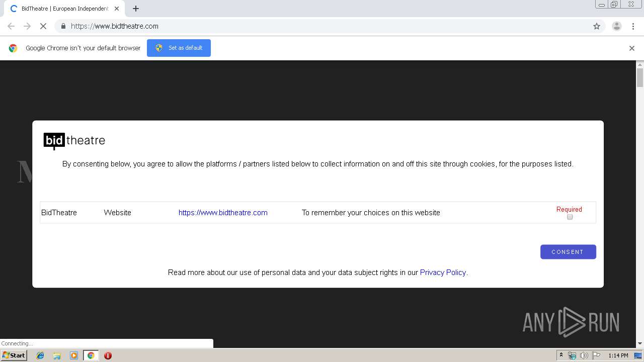Open Windows Explorer folder in taskbar
This screenshot has height=362, width=644.
pyautogui.click(x=57, y=355)
